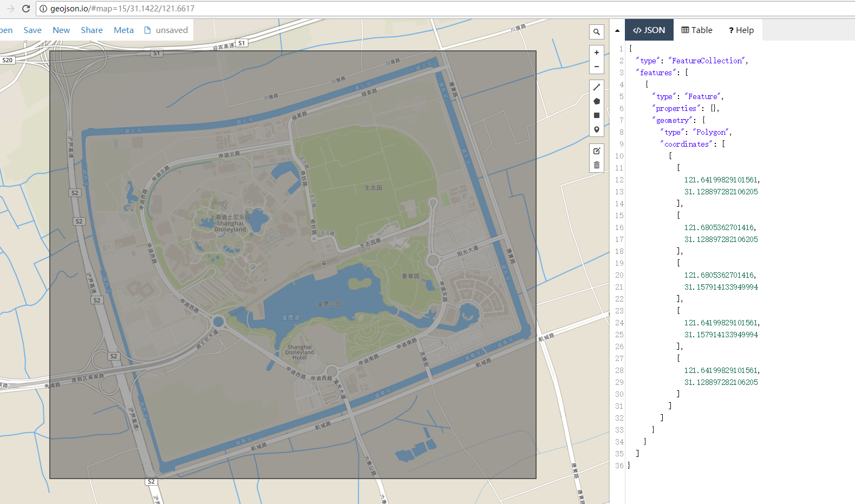The height and width of the screenshot is (504, 855).
Task: Click the "FeatureCollection" value in JSON
Action: click(707, 61)
